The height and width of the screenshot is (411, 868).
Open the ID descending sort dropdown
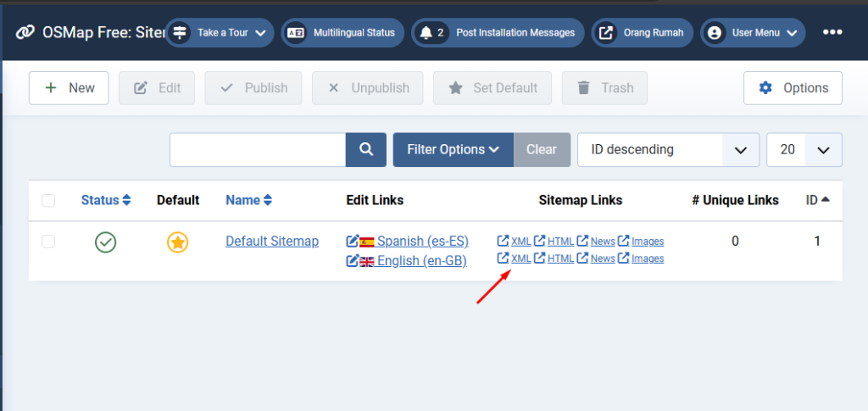[x=668, y=149]
